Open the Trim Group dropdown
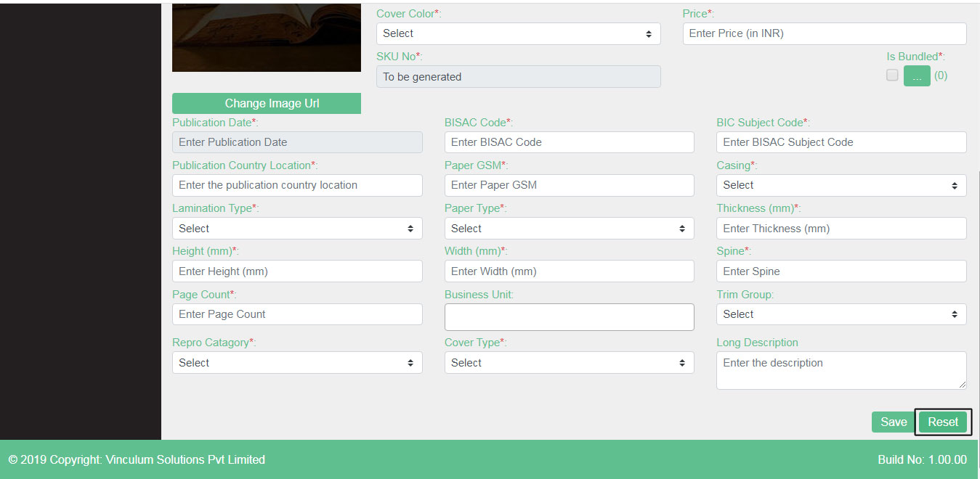Viewport: 980px width, 479px height. pyautogui.click(x=841, y=314)
